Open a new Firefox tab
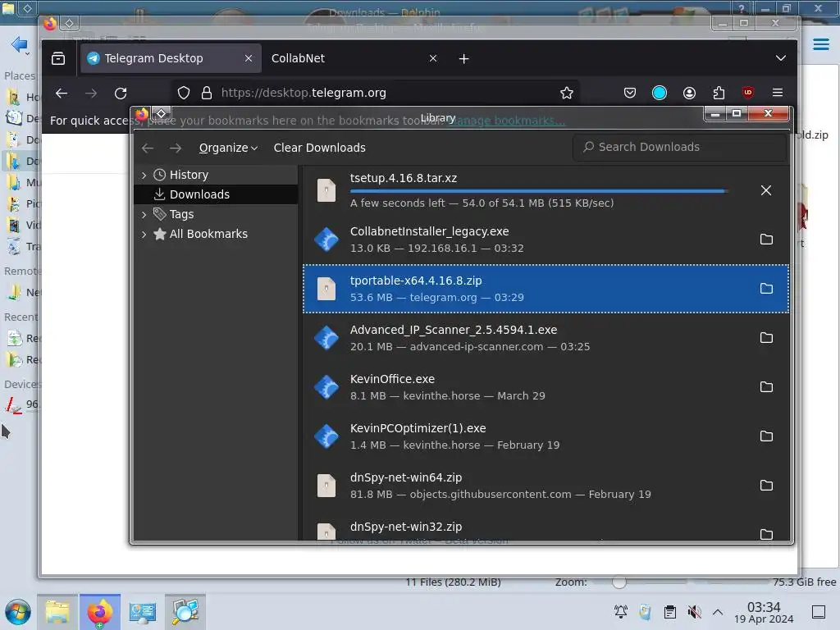The height and width of the screenshot is (630, 840). pyautogui.click(x=464, y=58)
